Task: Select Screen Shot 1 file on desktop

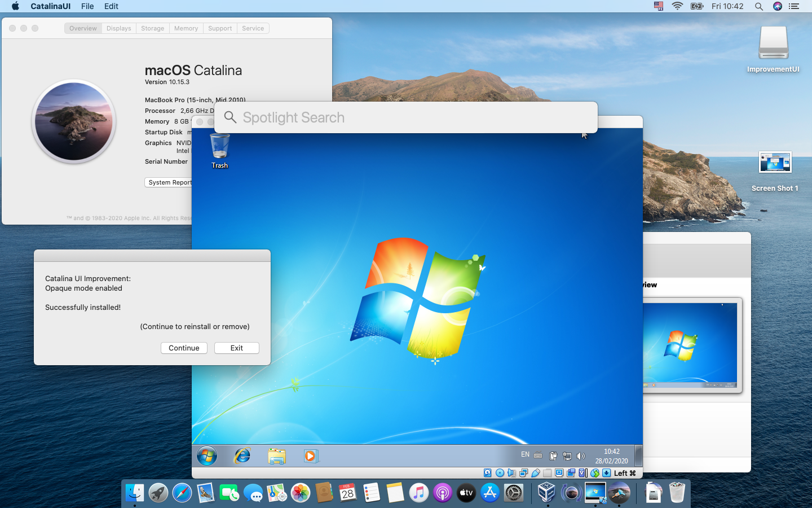Action: [775, 172]
